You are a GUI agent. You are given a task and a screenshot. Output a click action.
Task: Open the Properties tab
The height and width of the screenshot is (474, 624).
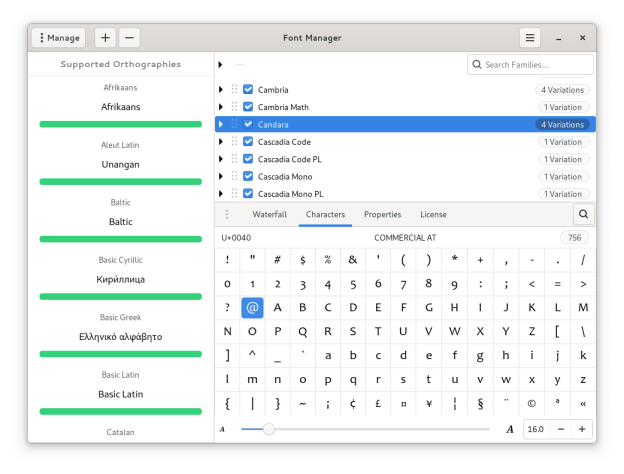382,215
